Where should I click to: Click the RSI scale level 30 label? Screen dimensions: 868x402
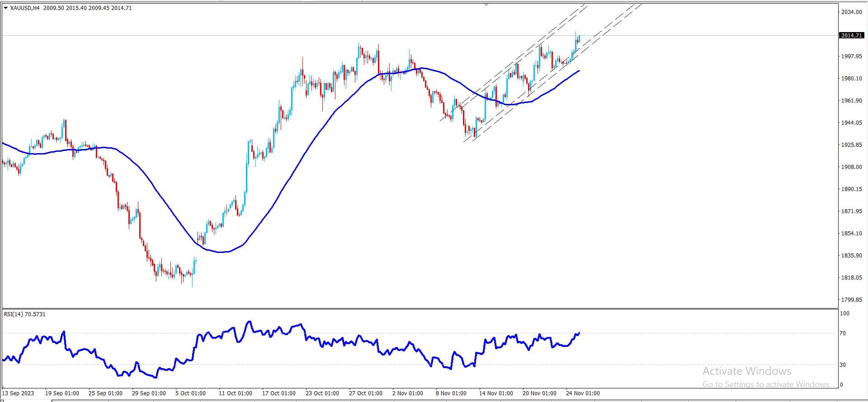coord(843,365)
